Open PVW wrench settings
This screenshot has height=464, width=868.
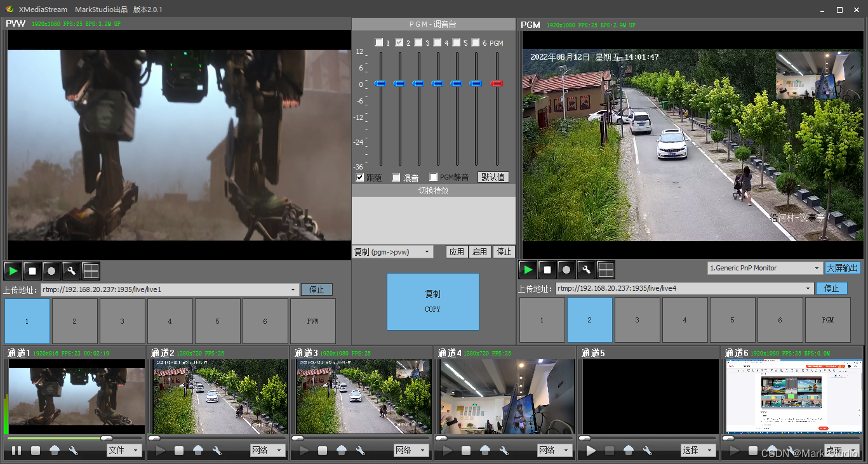[x=71, y=270]
